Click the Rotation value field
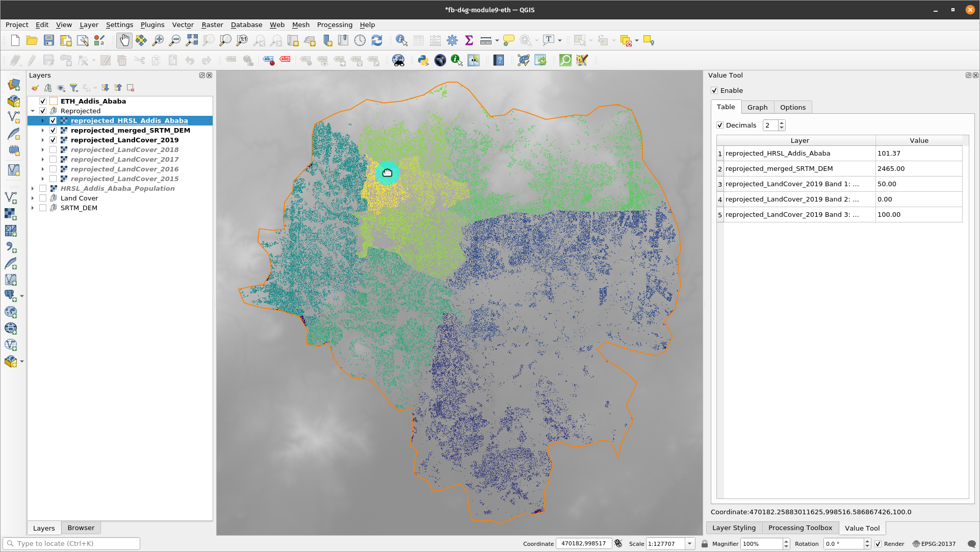The image size is (980, 552). (843, 544)
